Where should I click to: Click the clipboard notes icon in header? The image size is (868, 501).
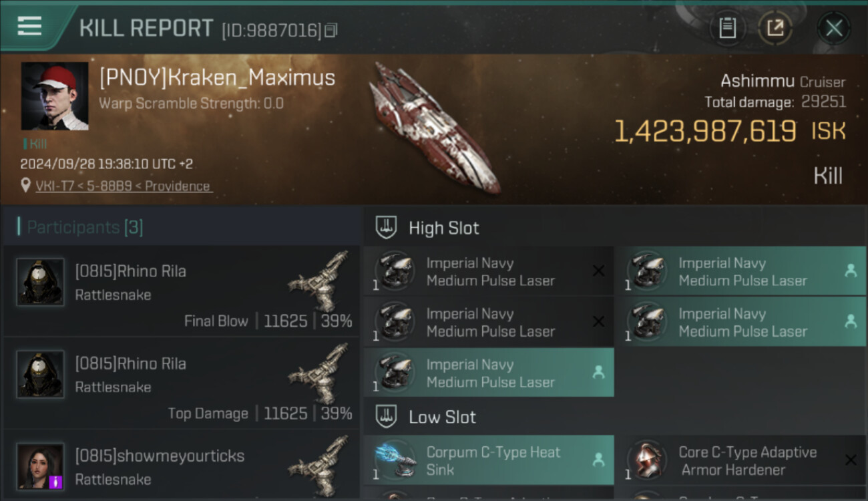(727, 28)
